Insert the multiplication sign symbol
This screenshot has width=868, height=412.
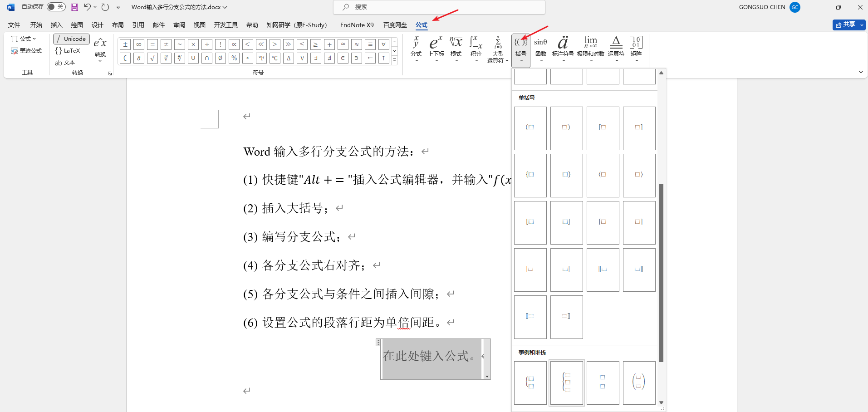click(193, 44)
